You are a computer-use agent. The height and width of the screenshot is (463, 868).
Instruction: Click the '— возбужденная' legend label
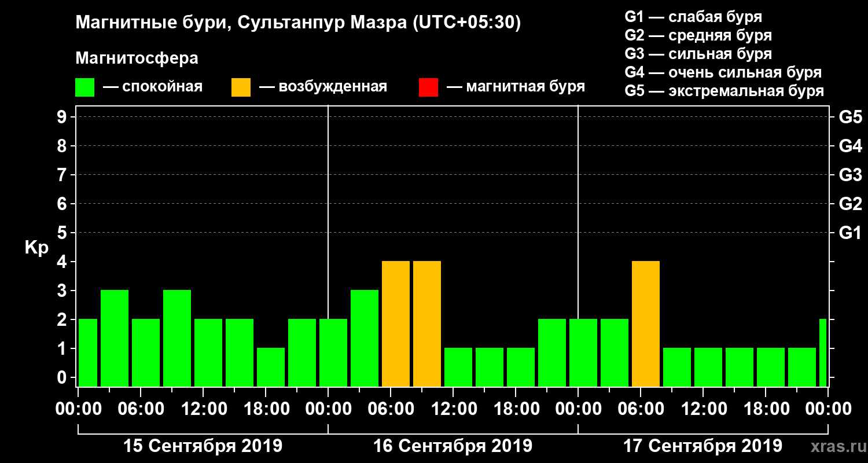pyautogui.click(x=323, y=87)
